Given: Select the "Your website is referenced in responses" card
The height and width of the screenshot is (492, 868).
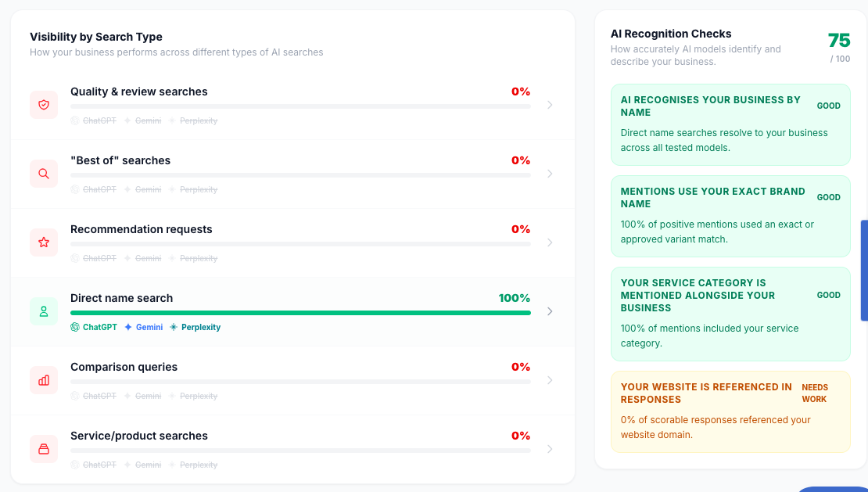Looking at the screenshot, I should click(730, 411).
